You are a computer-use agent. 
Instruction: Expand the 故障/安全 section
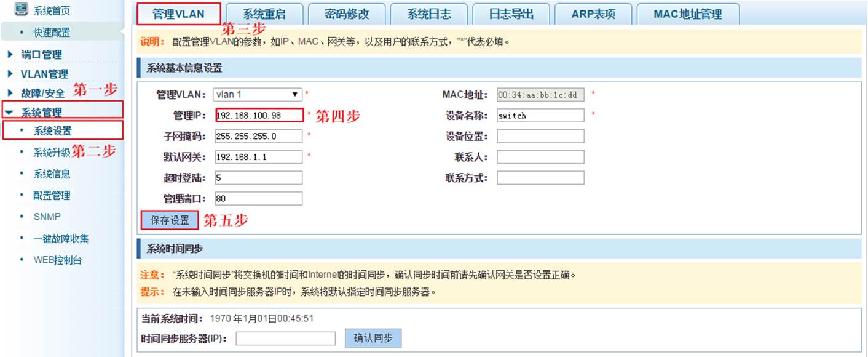(x=10, y=93)
